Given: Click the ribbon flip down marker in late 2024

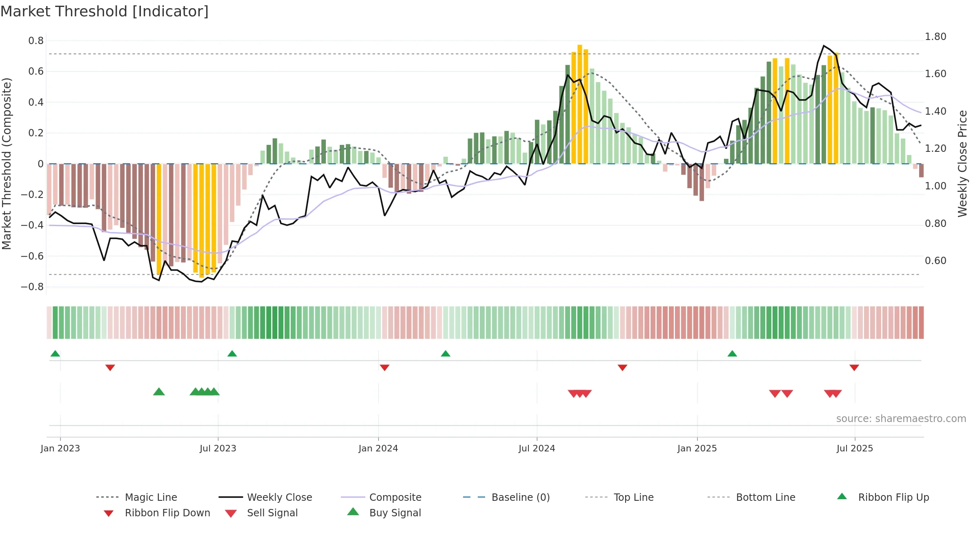Looking at the screenshot, I should point(622,368).
